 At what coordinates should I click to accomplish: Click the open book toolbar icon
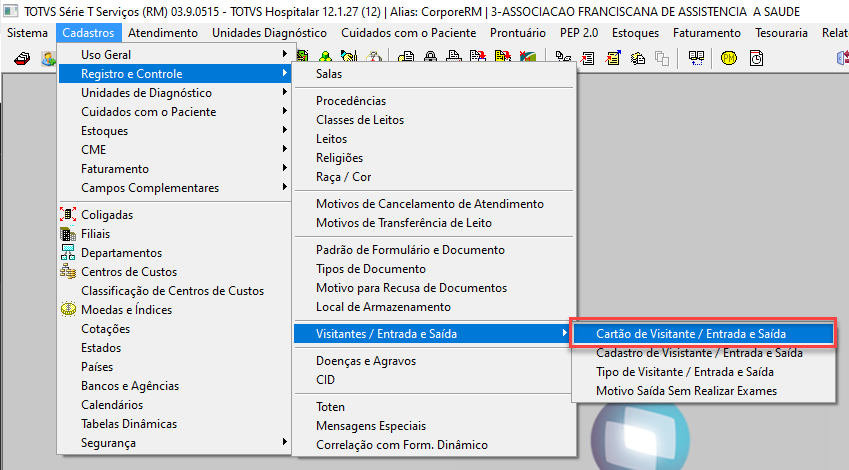(696, 58)
